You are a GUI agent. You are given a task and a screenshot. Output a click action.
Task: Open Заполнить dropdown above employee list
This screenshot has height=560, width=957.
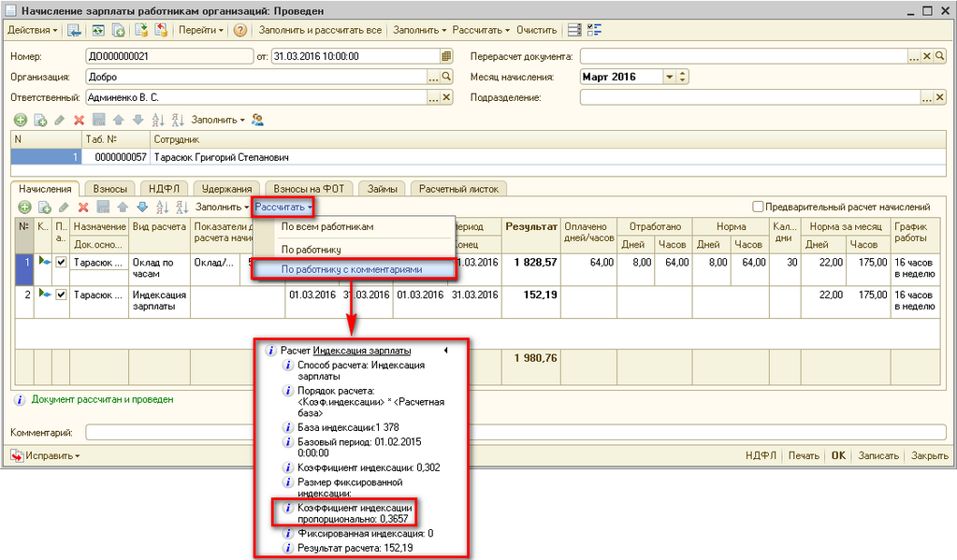coord(218,121)
